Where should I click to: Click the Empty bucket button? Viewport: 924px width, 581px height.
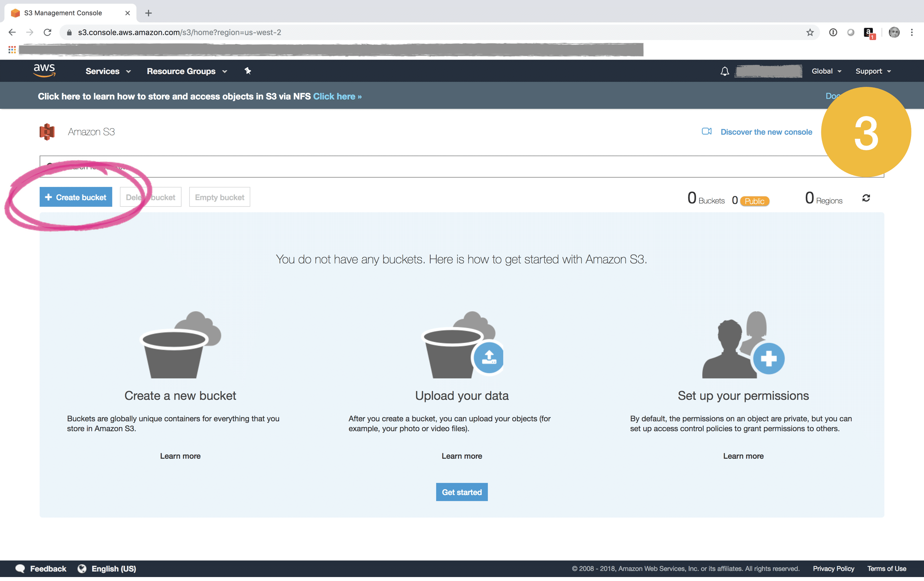click(219, 197)
